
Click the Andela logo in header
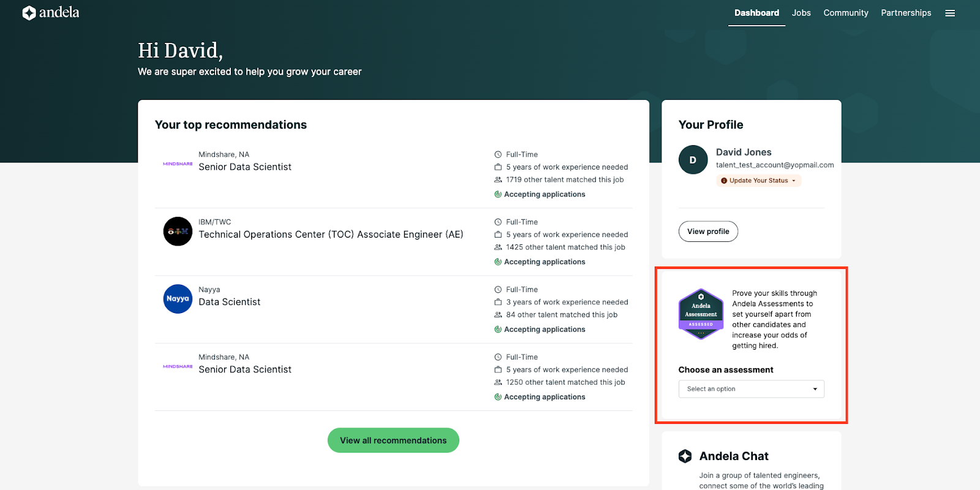pyautogui.click(x=51, y=13)
